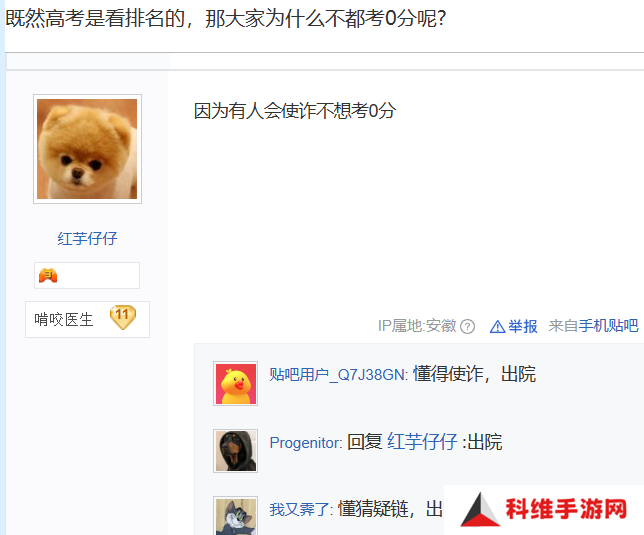Click the post text 因为有人会使诈不想考0分

click(x=295, y=111)
